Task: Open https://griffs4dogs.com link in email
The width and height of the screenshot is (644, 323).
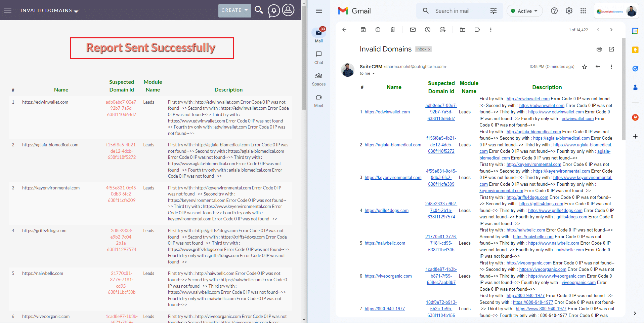Action: click(x=386, y=211)
